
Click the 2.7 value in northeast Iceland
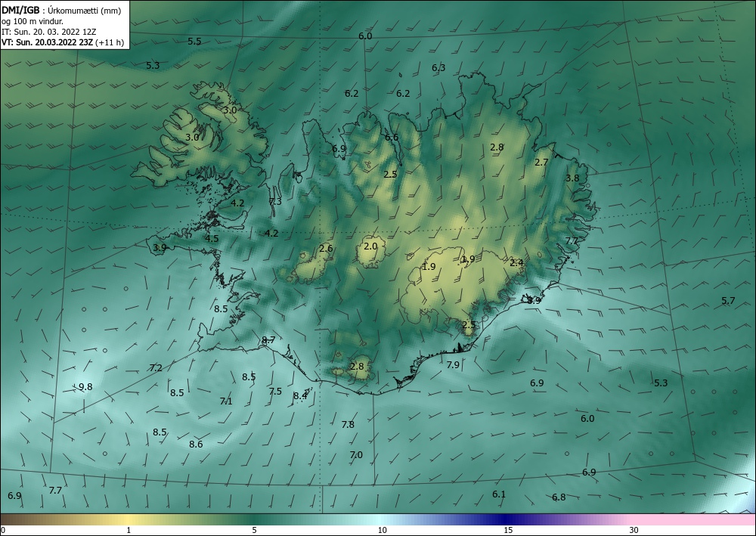541,163
